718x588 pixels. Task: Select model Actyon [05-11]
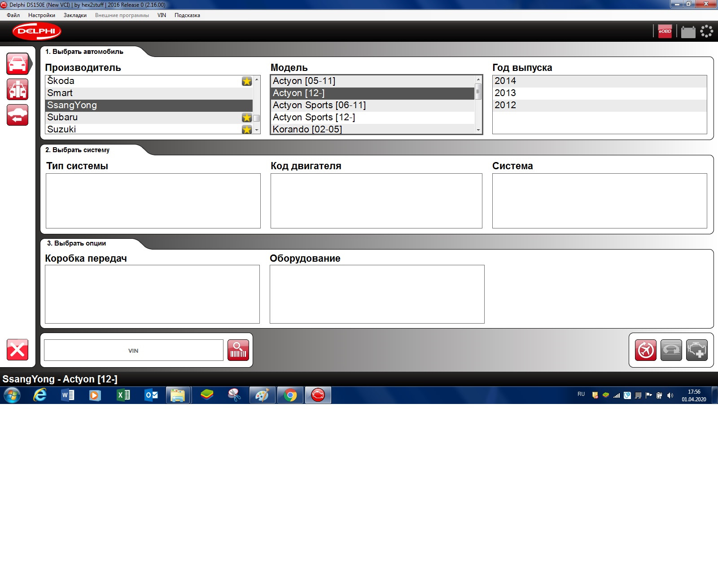[x=373, y=81]
